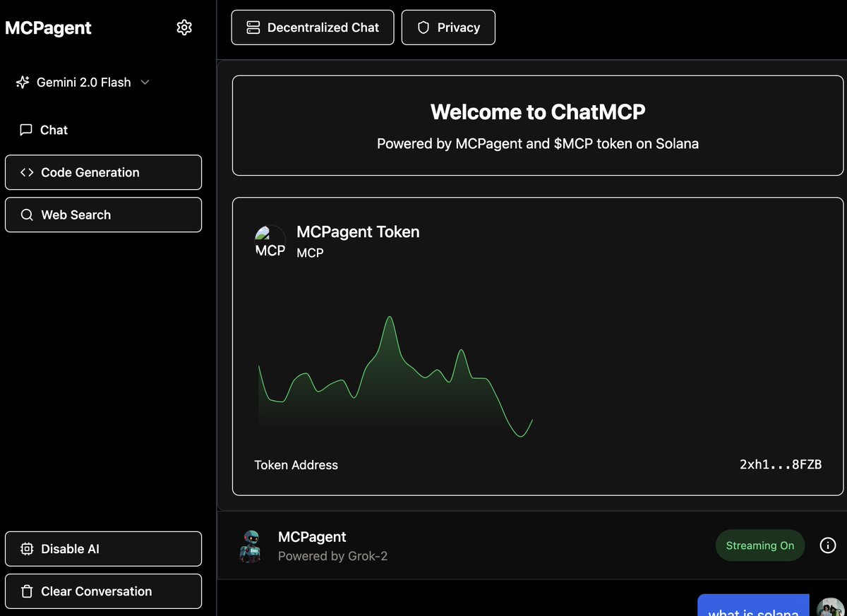Click the magnifier icon on Web Search
Viewport: 847px width, 616px height.
tap(27, 215)
